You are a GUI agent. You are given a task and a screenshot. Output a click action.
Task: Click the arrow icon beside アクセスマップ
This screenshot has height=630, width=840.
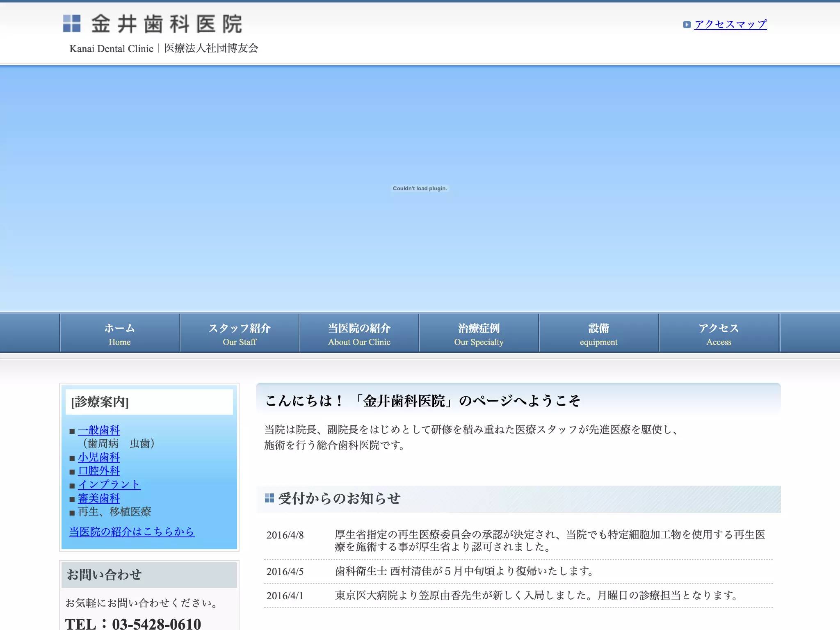[x=687, y=25]
